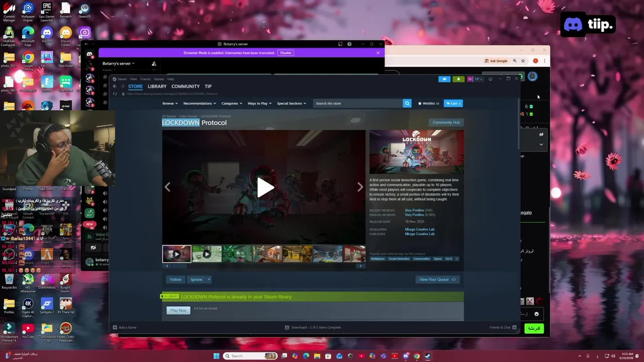Open the Mirage Creative Lab developer link

click(420, 229)
